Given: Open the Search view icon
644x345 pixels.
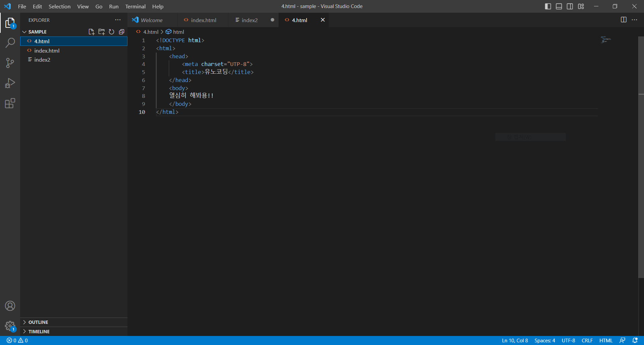Looking at the screenshot, I should (x=10, y=43).
